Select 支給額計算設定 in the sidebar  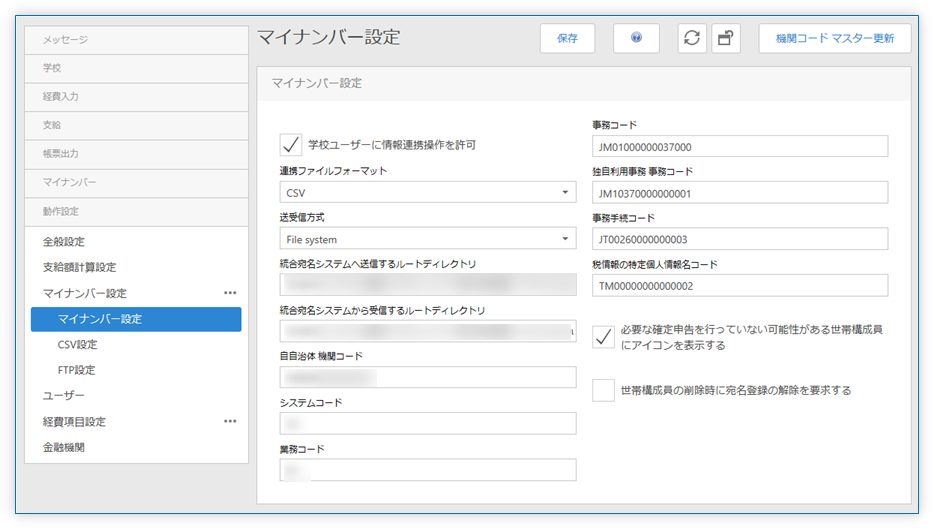(79, 267)
